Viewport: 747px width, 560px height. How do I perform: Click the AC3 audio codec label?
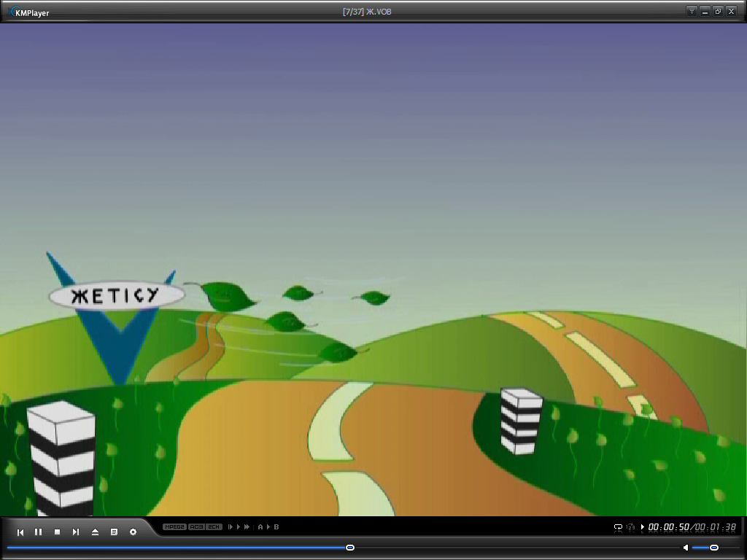point(196,526)
